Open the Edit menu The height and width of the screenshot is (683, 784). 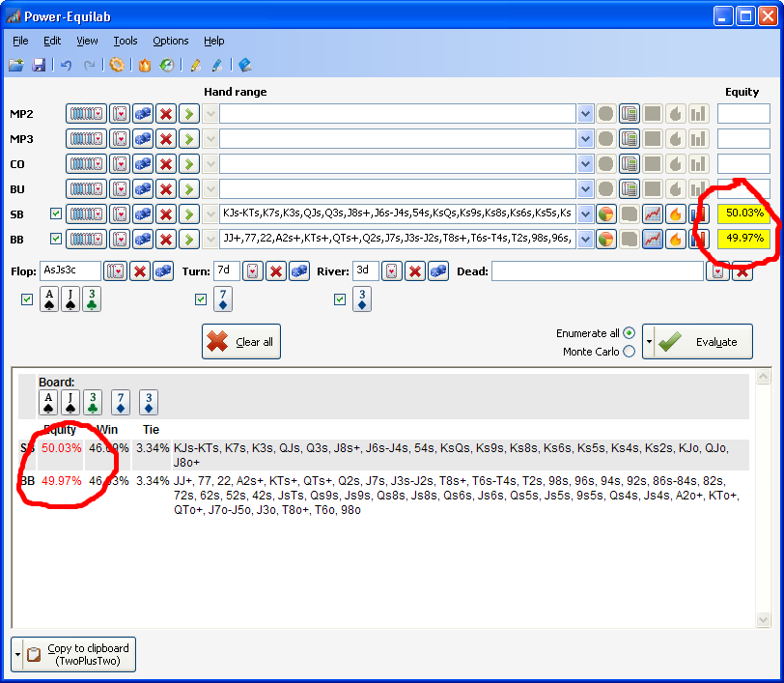(52, 41)
